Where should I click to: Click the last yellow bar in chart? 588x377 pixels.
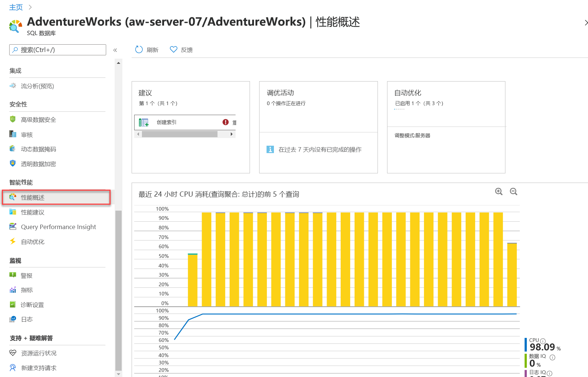point(512,274)
